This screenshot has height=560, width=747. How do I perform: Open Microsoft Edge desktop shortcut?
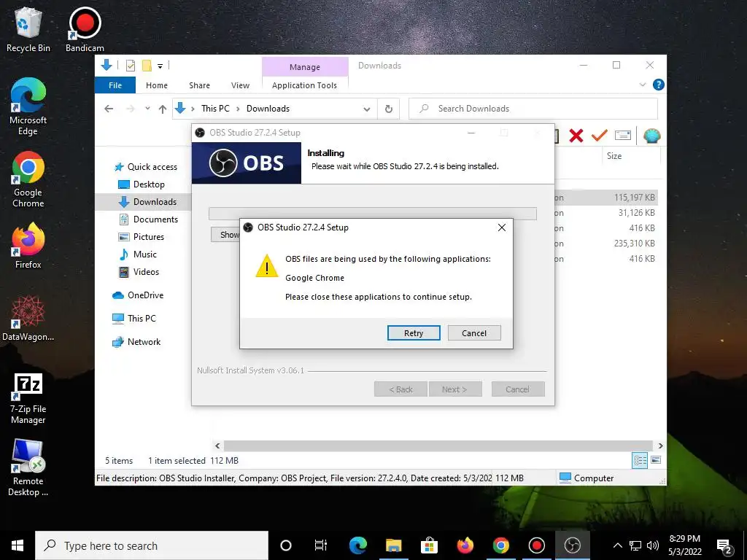click(x=28, y=106)
